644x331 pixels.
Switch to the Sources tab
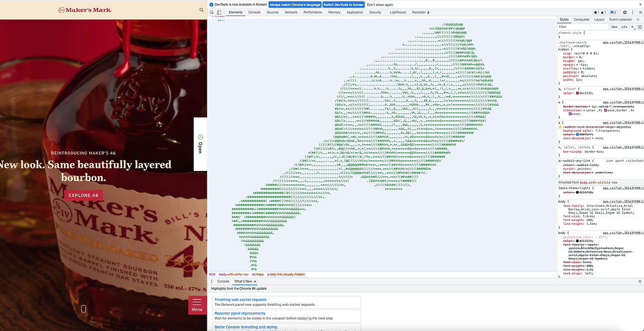(x=273, y=12)
